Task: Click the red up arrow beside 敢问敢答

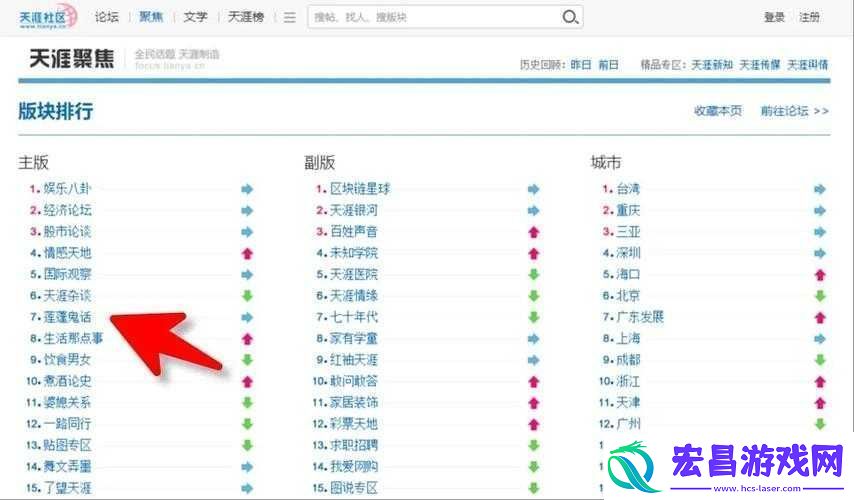Action: (534, 381)
